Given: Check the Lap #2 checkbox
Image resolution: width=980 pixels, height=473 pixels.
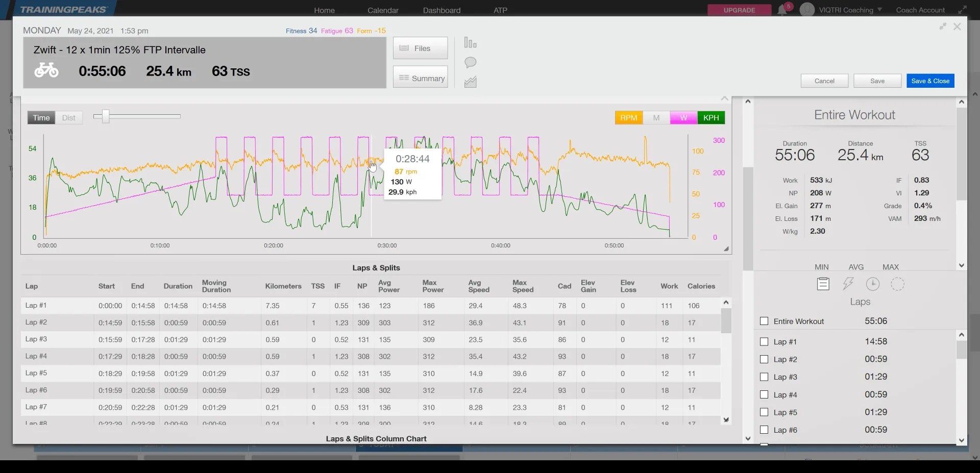Looking at the screenshot, I should tap(764, 359).
